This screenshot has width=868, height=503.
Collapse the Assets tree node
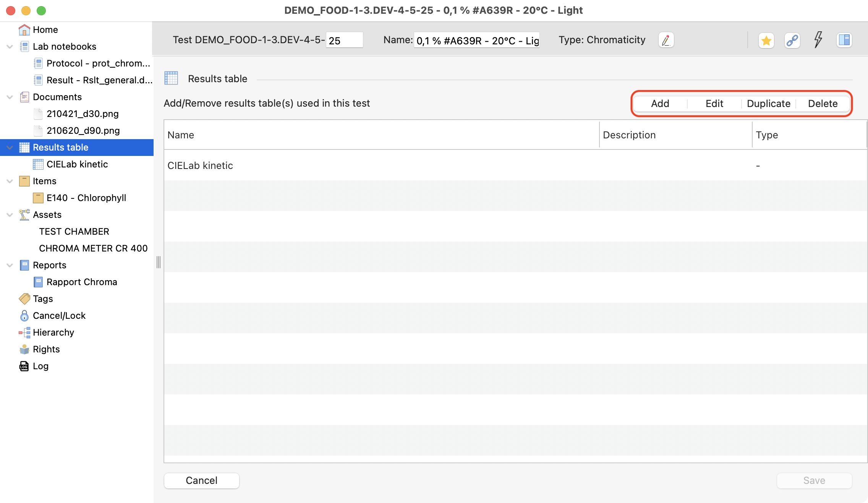(10, 215)
